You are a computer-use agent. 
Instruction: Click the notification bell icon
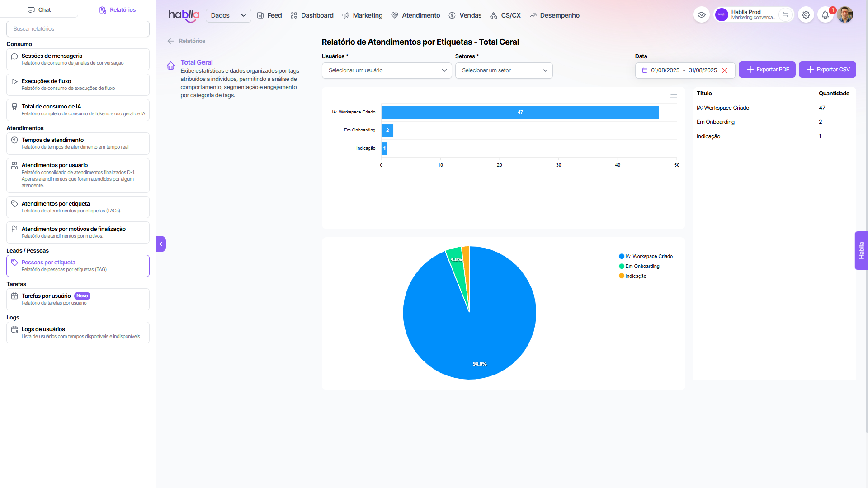(825, 15)
